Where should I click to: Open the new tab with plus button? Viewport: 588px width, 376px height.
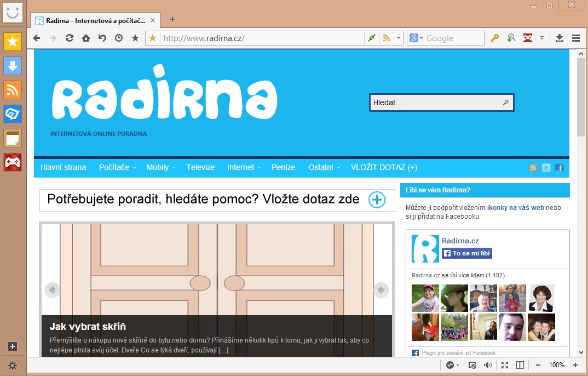(x=172, y=19)
